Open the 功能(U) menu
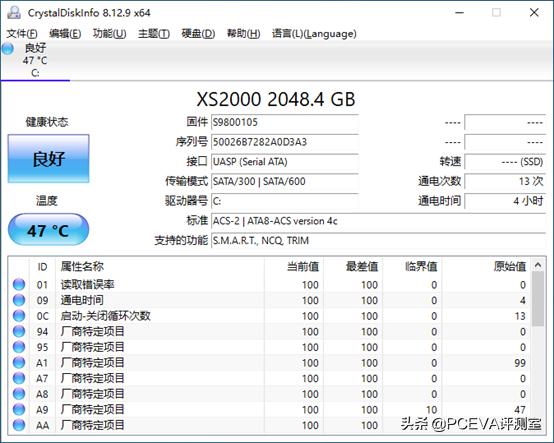The height and width of the screenshot is (443, 554). (x=110, y=34)
